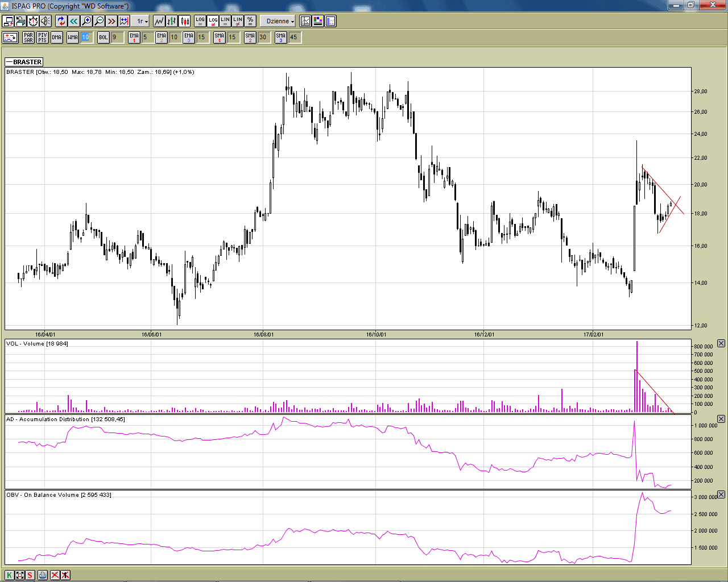Select the line chart type icon
This screenshot has height=582, width=728.
[159, 21]
